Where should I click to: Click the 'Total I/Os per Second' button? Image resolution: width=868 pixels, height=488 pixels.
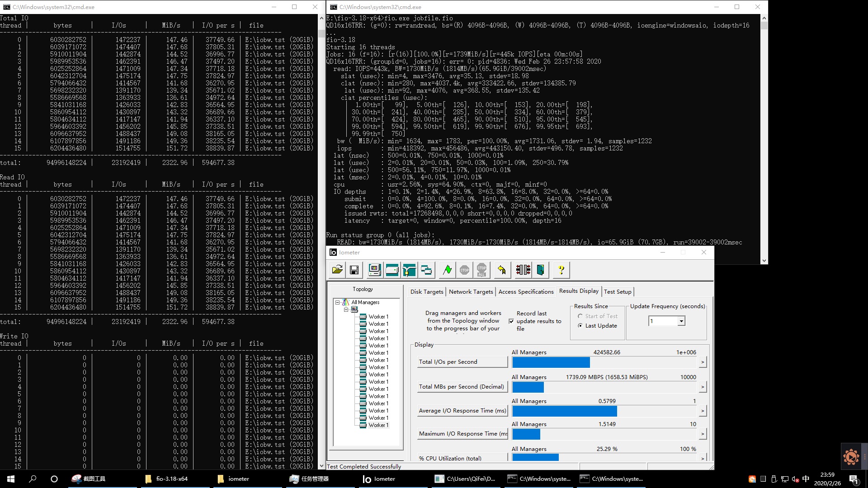click(462, 361)
